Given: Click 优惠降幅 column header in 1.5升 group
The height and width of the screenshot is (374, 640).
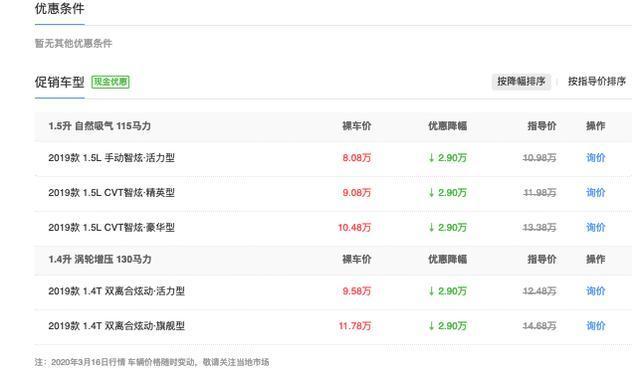Looking at the screenshot, I should [x=447, y=126].
